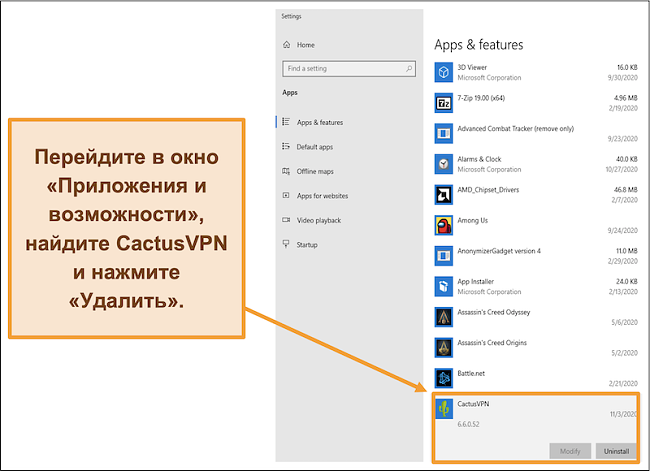Click the Uninstall button for CactusVPN
The height and width of the screenshot is (471, 650).
tap(616, 451)
